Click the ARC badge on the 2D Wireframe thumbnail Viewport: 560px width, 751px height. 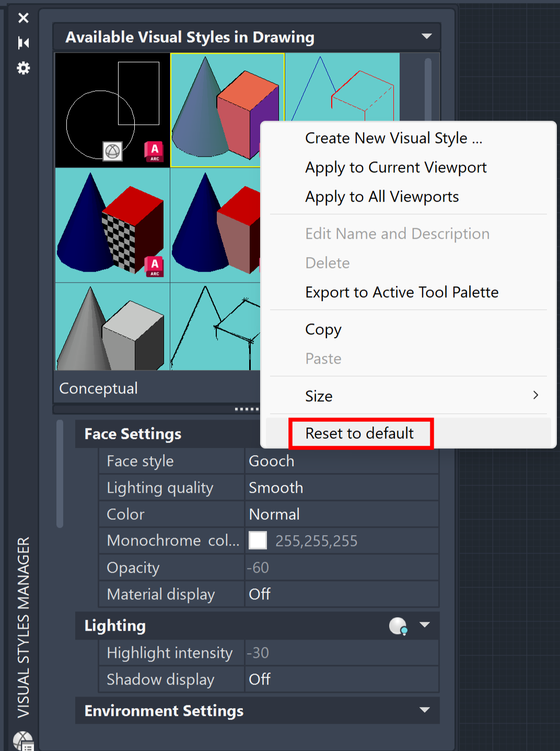click(154, 151)
